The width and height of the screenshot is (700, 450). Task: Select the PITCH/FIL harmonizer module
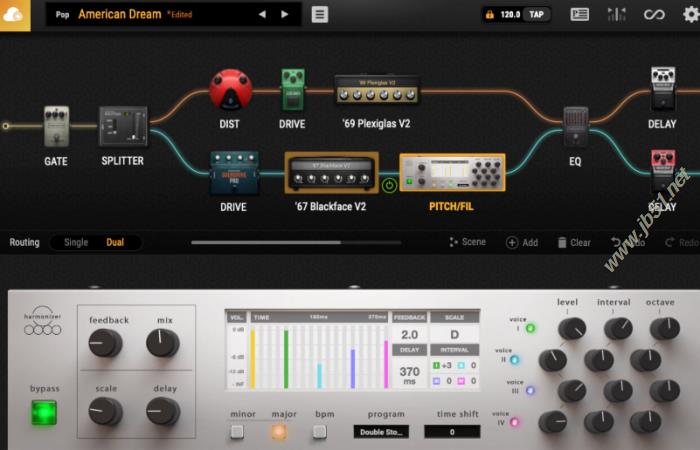click(x=452, y=173)
